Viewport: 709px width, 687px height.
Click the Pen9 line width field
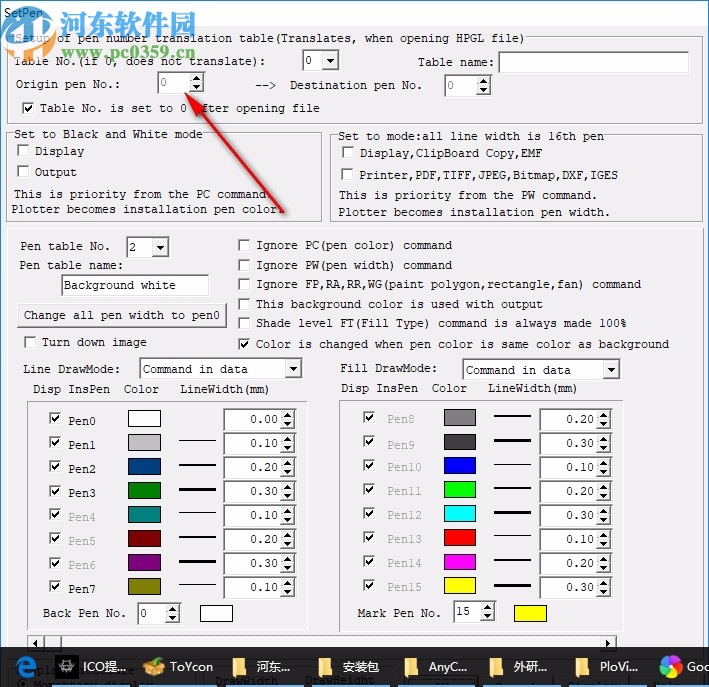click(569, 443)
